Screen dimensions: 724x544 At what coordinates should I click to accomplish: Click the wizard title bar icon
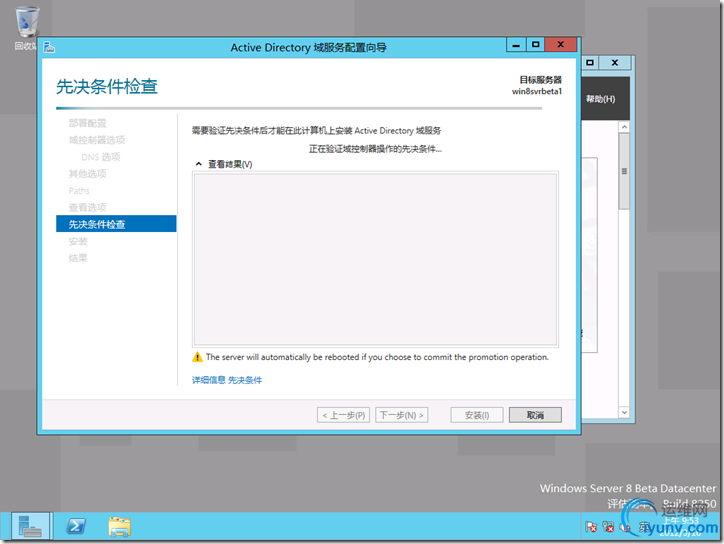pyautogui.click(x=49, y=47)
